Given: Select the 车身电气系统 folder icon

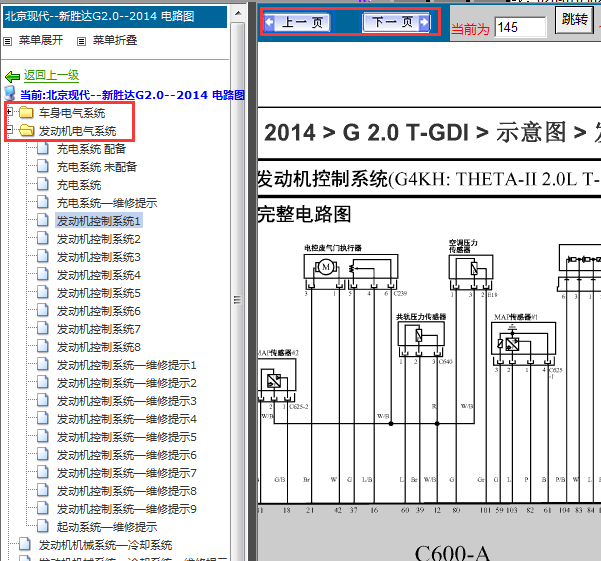Looking at the screenshot, I should (x=26, y=112).
